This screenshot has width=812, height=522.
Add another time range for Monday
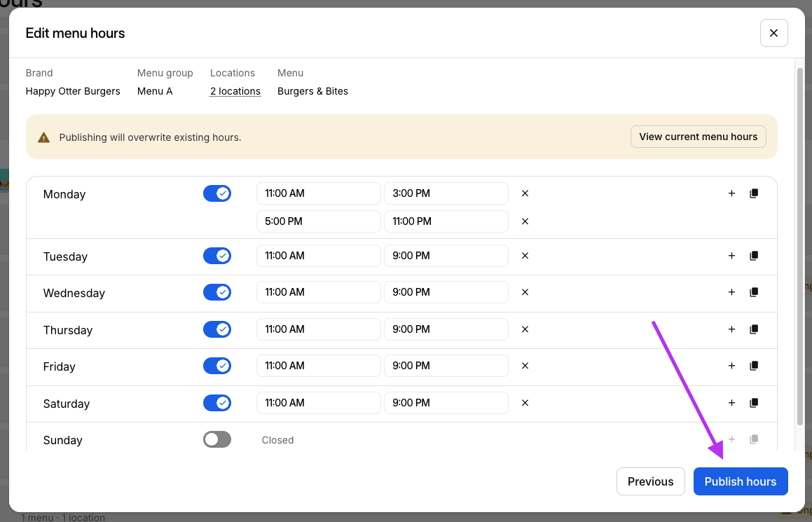(x=731, y=193)
